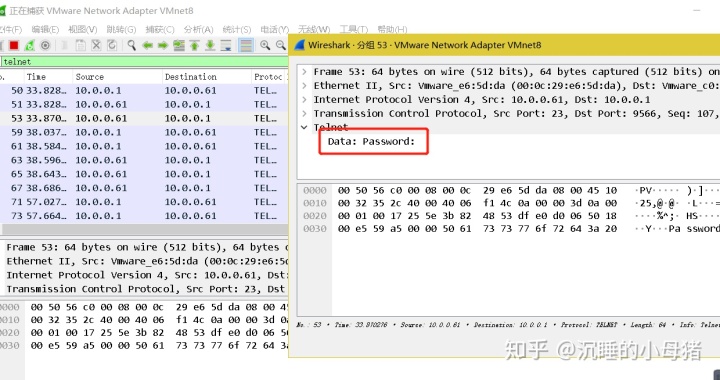Open the 电话(Y) menu

click(275, 29)
